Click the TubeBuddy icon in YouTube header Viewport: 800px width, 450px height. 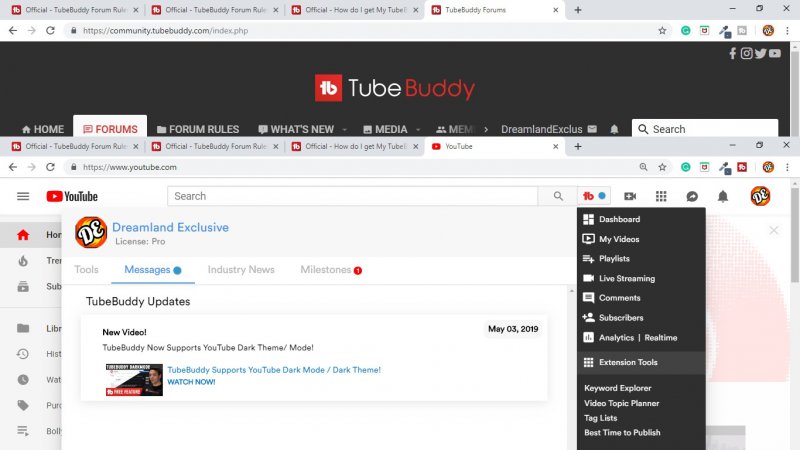[590, 196]
